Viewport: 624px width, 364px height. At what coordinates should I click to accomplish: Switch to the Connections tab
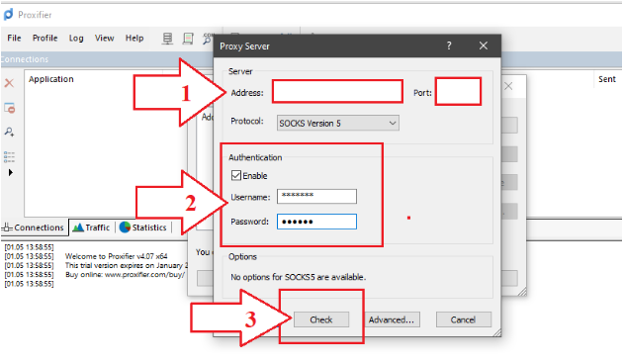[34, 227]
